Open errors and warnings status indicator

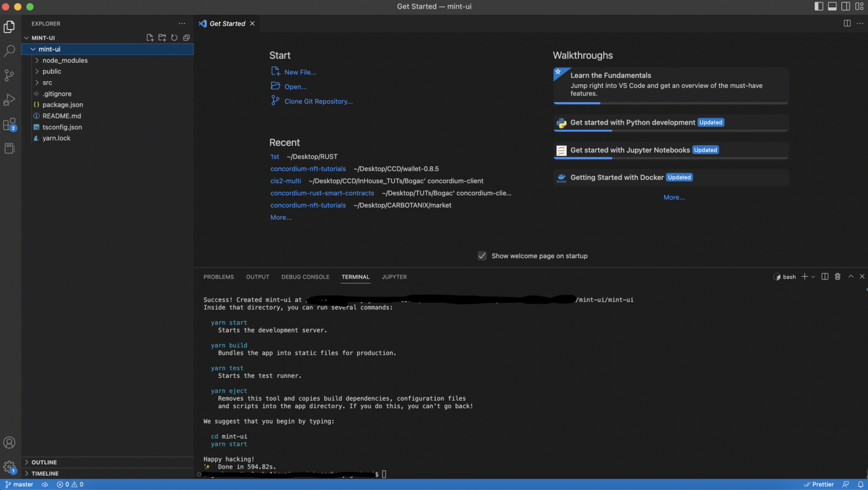point(70,484)
